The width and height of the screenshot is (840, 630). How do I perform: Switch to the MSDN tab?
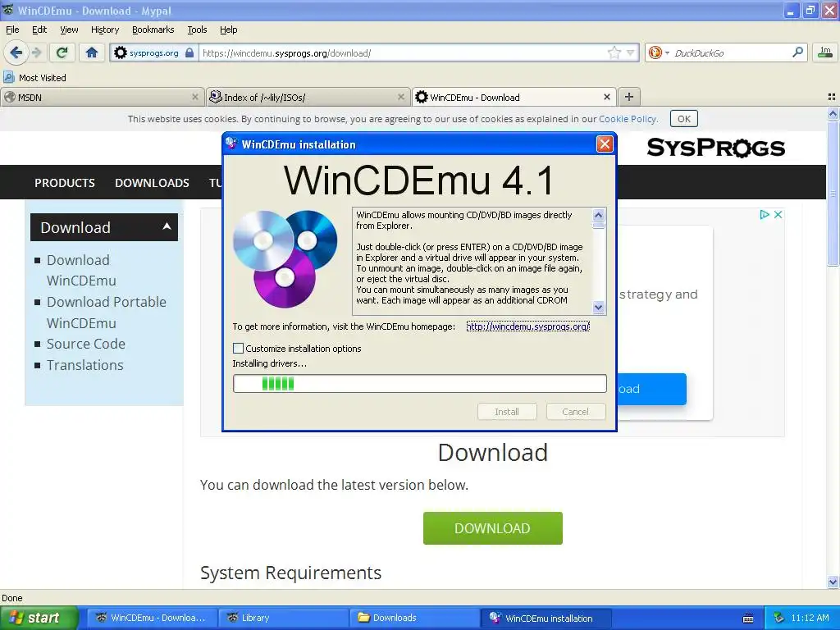coord(97,97)
